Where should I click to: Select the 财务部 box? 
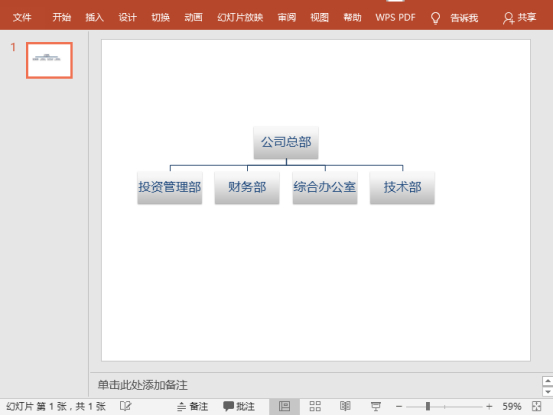[247, 187]
